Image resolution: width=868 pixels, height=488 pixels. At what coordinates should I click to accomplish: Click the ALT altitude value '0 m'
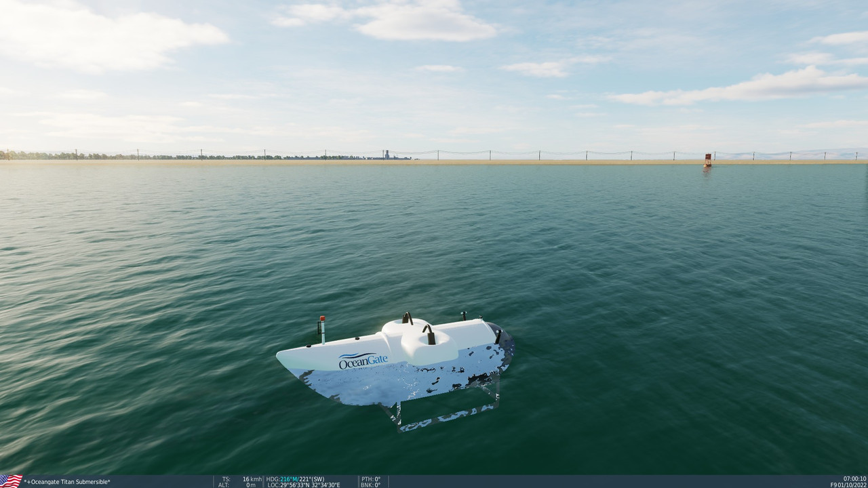point(252,485)
